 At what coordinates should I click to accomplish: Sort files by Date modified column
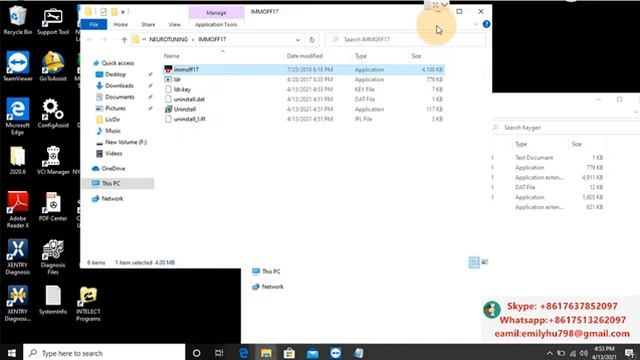pyautogui.click(x=304, y=56)
